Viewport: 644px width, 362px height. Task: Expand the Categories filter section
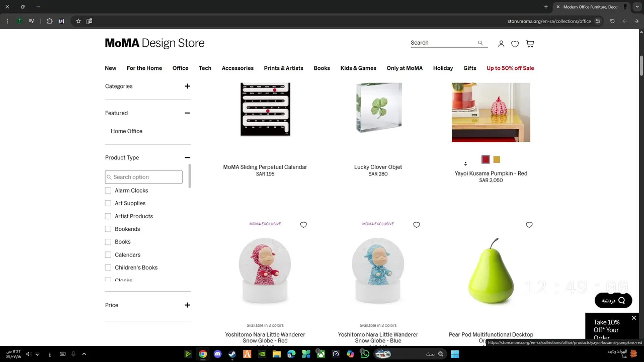(187, 86)
